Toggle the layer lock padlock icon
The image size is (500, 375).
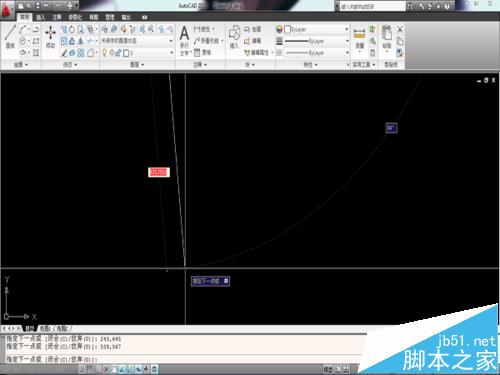tap(118, 53)
